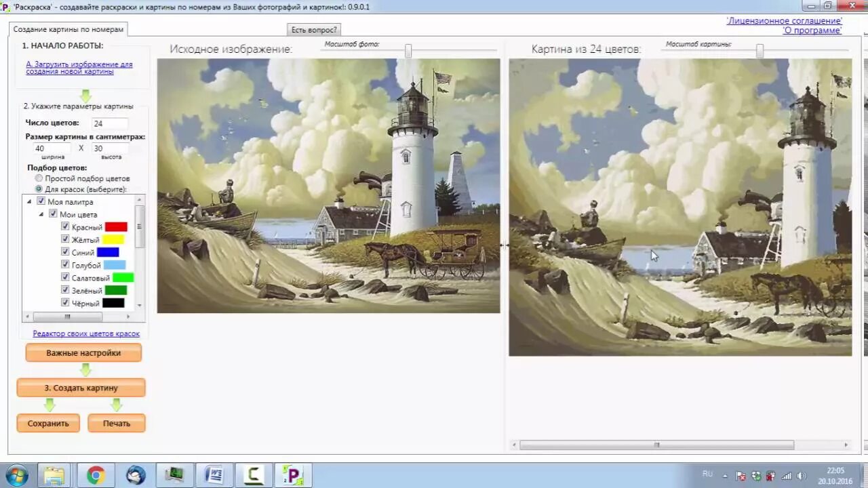Switch to Раскраска app taskbar icon
Viewport: 868px width, 488px height.
pos(293,475)
